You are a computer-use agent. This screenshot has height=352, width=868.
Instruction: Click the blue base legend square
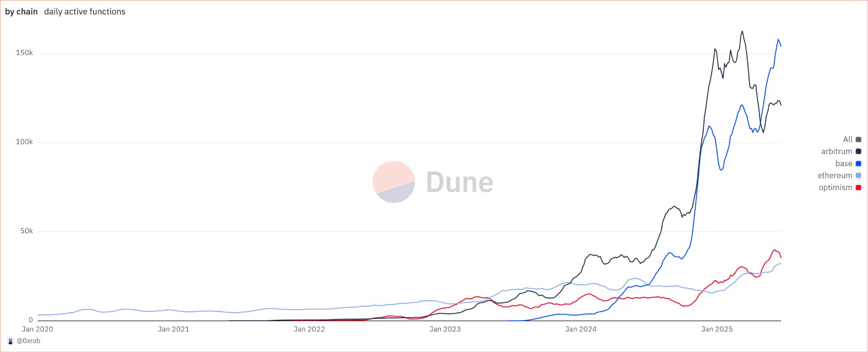(x=858, y=164)
